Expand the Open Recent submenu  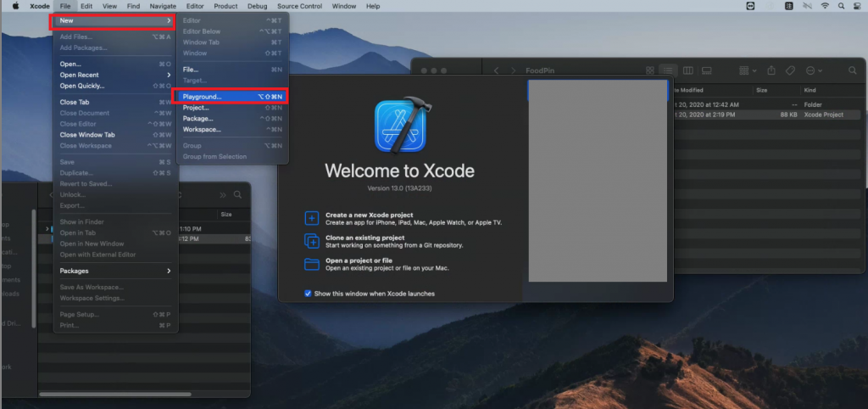[x=115, y=75]
